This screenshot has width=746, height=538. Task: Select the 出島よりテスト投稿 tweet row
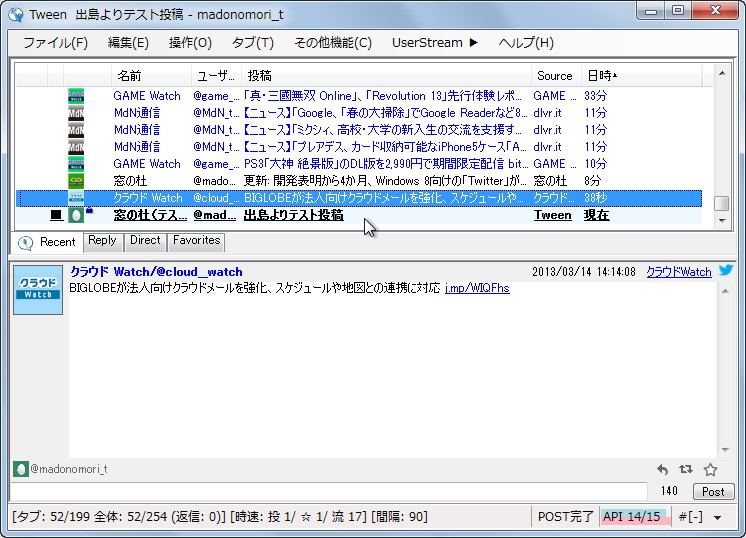pyautogui.click(x=359, y=215)
